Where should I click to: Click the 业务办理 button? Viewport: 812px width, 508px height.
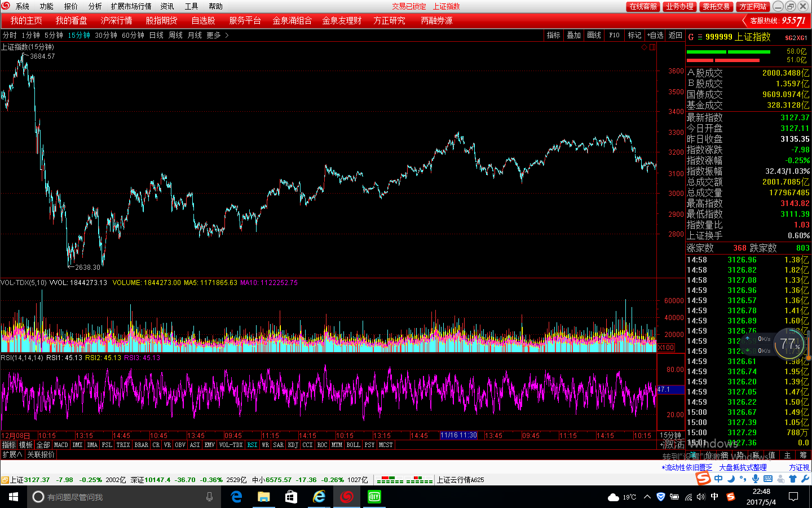tap(679, 6)
